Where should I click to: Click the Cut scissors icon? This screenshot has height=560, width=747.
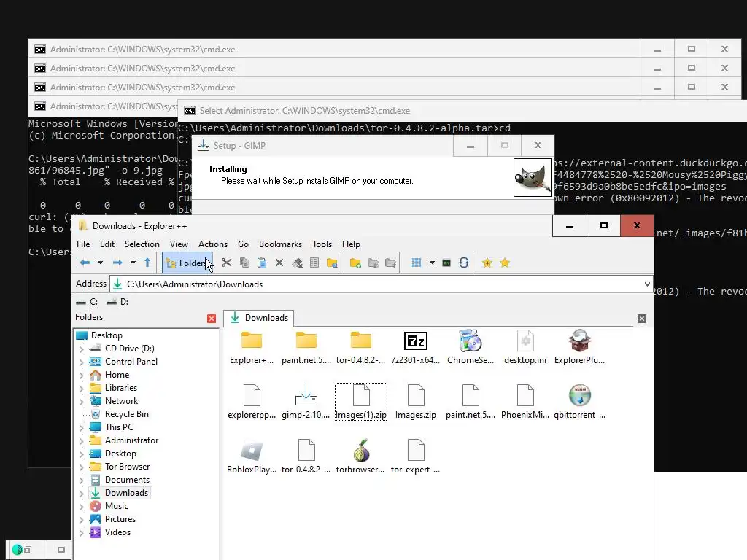(227, 262)
